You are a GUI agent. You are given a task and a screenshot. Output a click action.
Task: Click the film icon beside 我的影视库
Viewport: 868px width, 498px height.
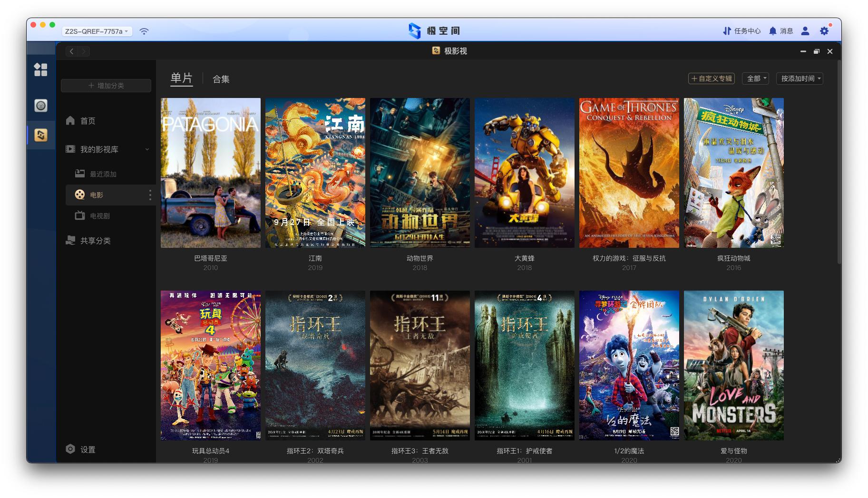70,149
